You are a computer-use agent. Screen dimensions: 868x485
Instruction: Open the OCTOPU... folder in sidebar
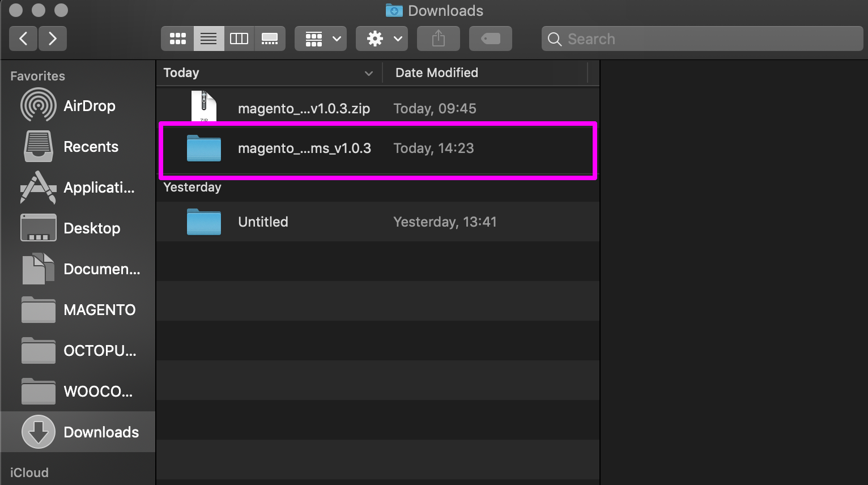tap(78, 351)
